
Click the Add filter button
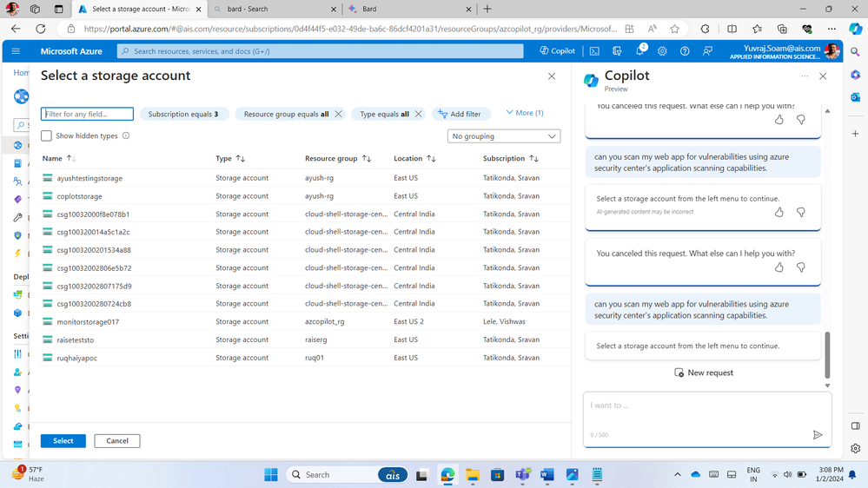click(460, 114)
